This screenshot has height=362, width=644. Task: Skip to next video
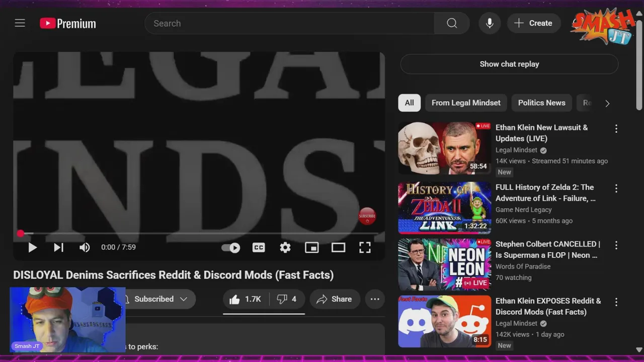pos(58,247)
